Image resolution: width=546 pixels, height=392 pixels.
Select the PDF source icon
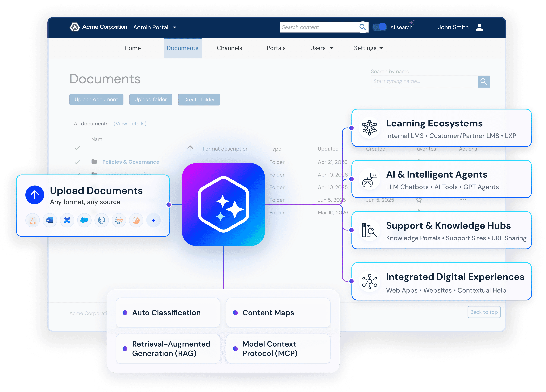point(33,220)
